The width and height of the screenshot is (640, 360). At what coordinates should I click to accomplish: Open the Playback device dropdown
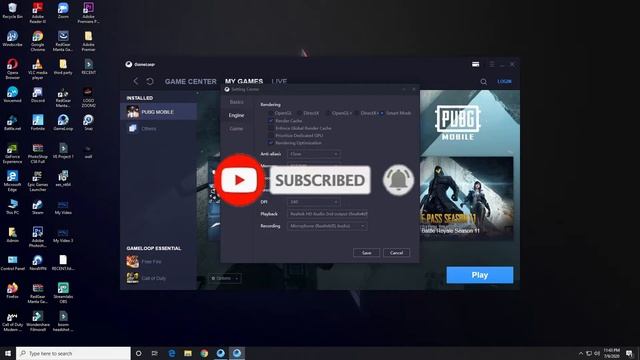click(x=327, y=214)
